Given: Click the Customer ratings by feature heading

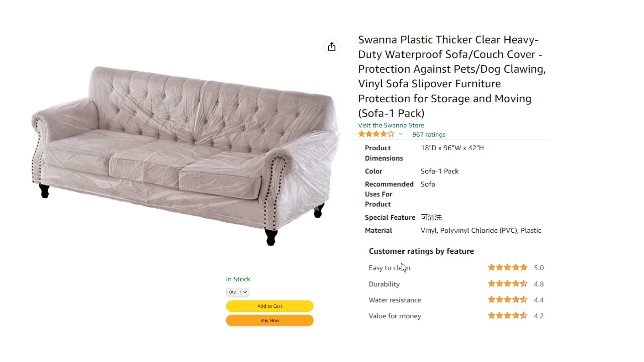Looking at the screenshot, I should (421, 251).
